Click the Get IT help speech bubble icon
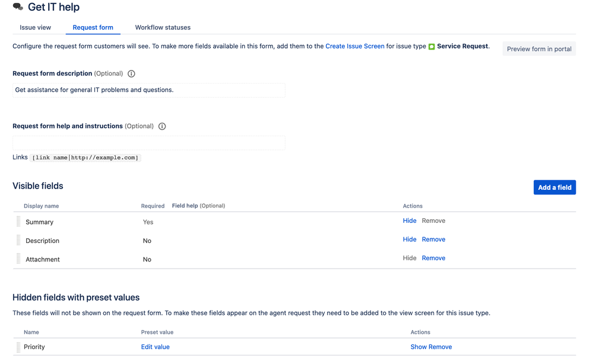The width and height of the screenshot is (593, 364). 18,8
